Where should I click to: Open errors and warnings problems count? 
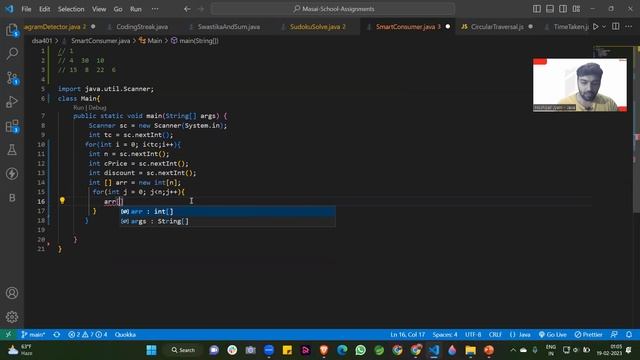(x=88, y=334)
